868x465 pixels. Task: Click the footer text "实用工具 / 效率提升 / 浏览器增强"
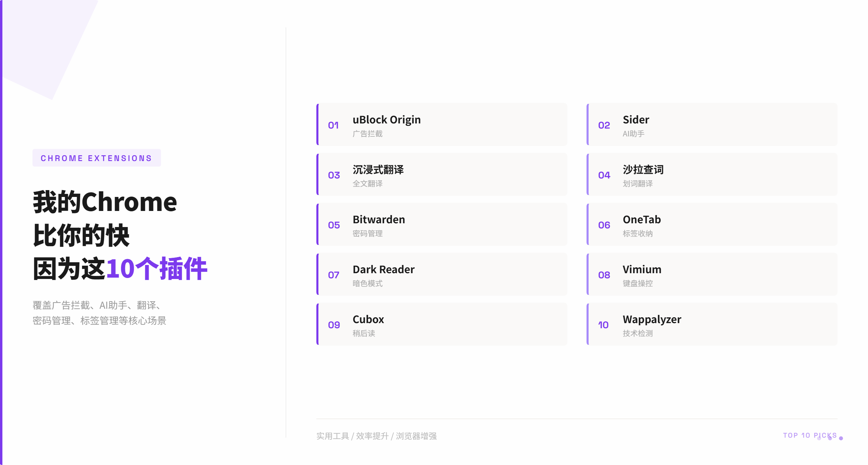point(377,436)
